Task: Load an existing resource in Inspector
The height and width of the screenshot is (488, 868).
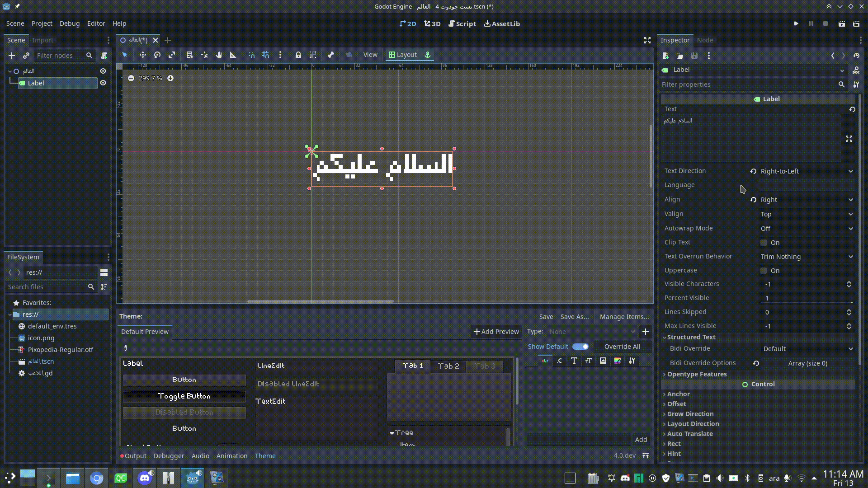Action: (x=680, y=56)
